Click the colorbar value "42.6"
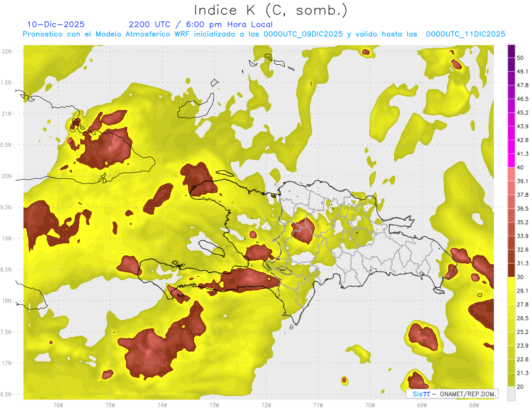Screen dimensions: 532x411 tap(523, 140)
